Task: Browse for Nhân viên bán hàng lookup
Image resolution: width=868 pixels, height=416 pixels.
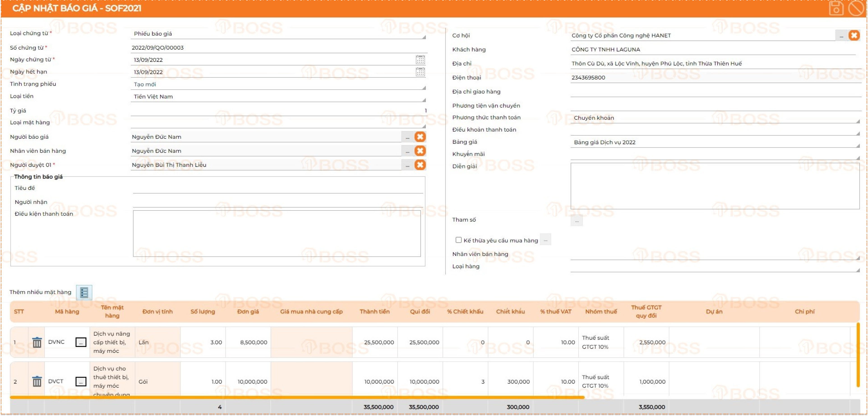Action: [407, 151]
